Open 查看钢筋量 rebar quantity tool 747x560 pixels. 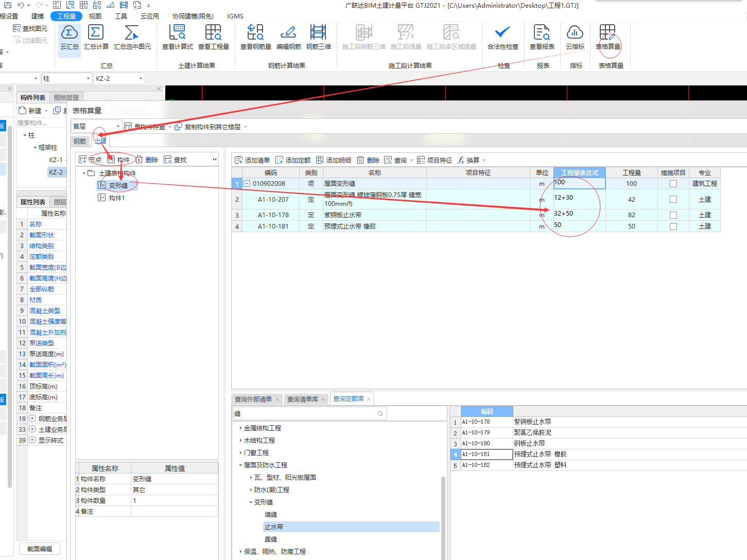(x=255, y=38)
